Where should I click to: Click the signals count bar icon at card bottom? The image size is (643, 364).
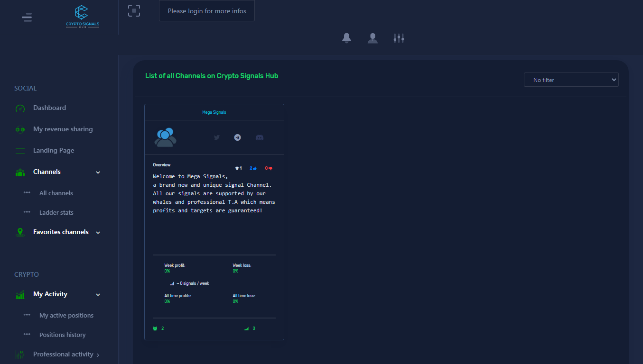tap(247, 328)
